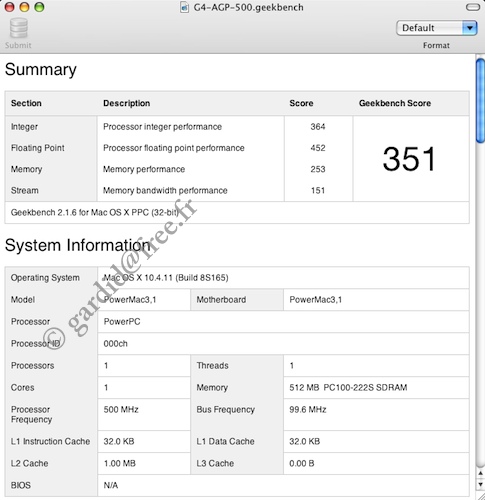This screenshot has height=500, width=485.
Task: Click the System Information heading
Action: [x=77, y=245]
